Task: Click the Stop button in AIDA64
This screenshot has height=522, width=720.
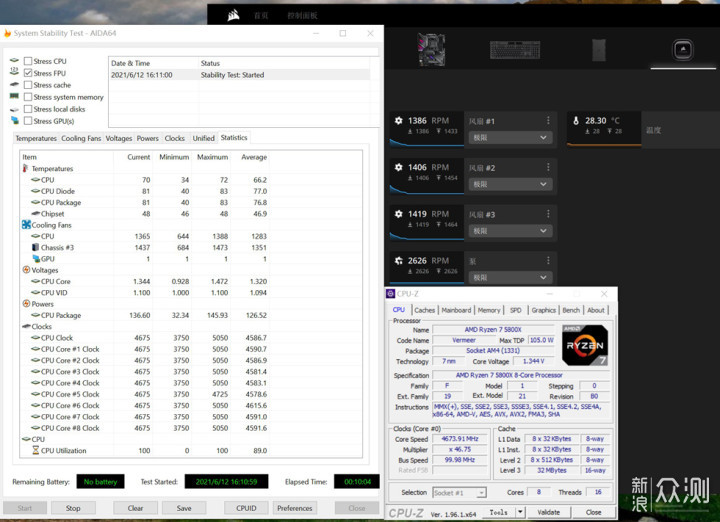Action: [x=73, y=508]
